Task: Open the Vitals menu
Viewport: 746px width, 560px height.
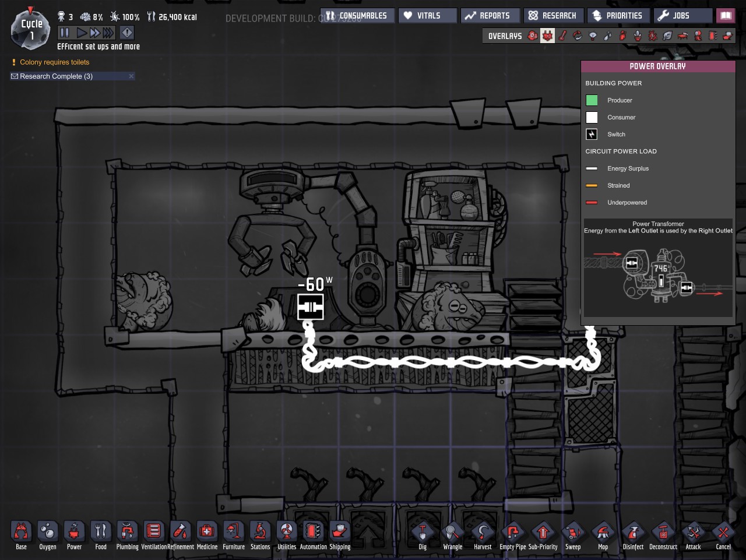Action: pyautogui.click(x=428, y=16)
